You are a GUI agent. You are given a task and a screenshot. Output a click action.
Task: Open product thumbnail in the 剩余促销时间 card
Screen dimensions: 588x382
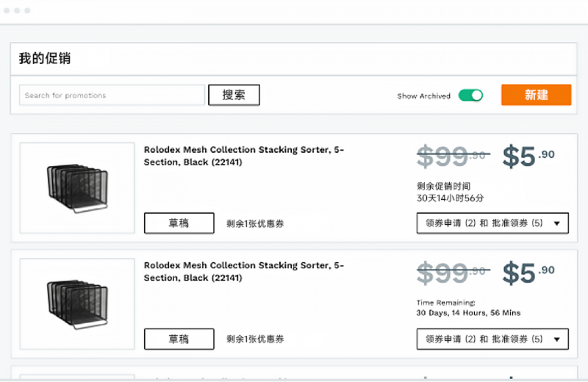coord(77,188)
